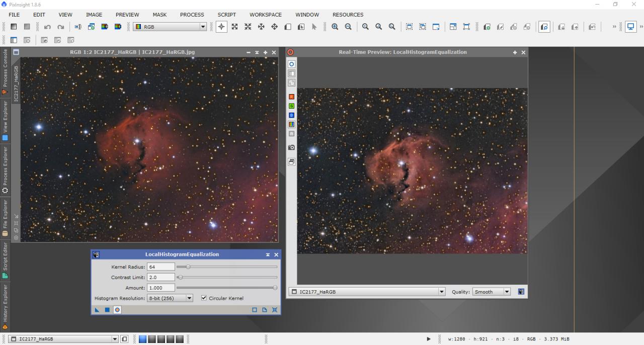
Task: Open the PROCESS menu
Action: (x=192, y=15)
